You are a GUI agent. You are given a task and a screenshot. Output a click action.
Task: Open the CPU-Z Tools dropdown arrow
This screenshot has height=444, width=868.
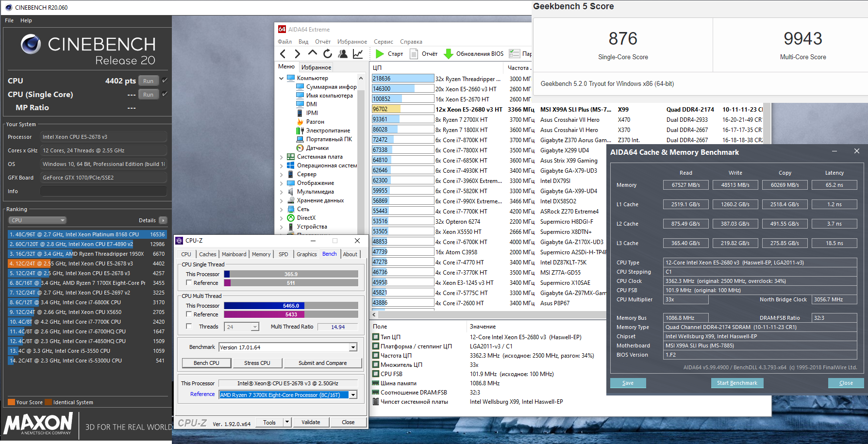coord(287,422)
